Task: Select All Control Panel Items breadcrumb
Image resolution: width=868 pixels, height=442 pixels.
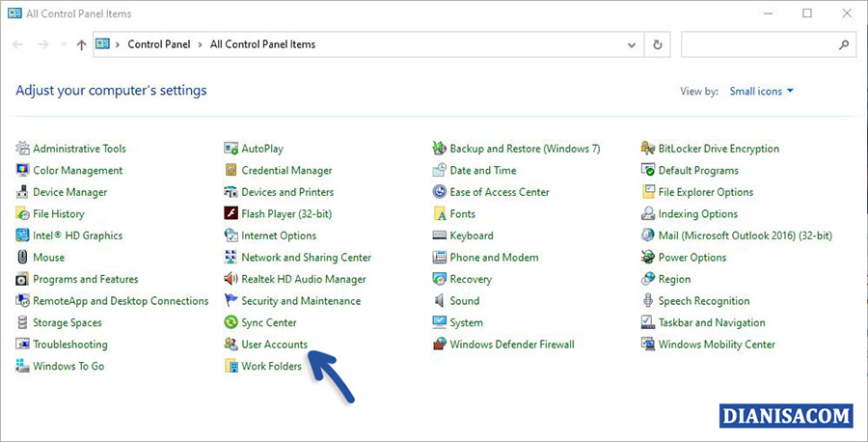Action: pyautogui.click(x=262, y=44)
